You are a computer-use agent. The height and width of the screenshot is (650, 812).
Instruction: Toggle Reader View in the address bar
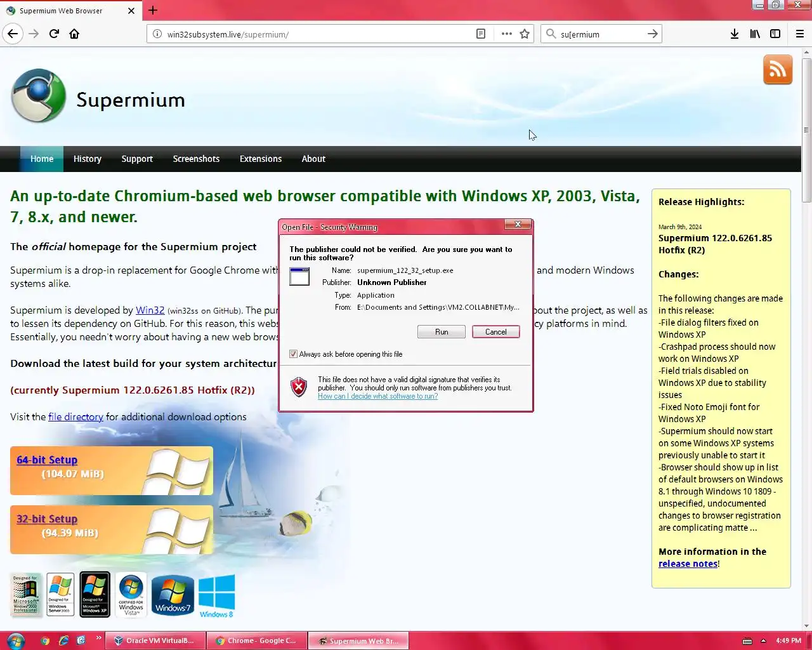click(481, 34)
